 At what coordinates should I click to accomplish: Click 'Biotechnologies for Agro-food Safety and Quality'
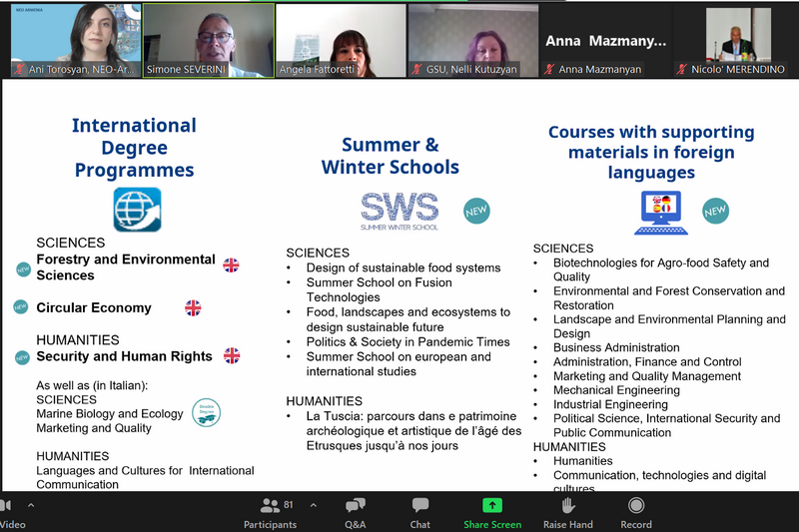coord(661,269)
